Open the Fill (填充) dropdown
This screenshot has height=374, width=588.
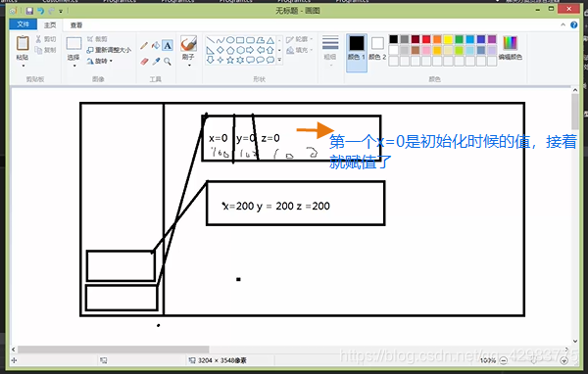pos(299,50)
